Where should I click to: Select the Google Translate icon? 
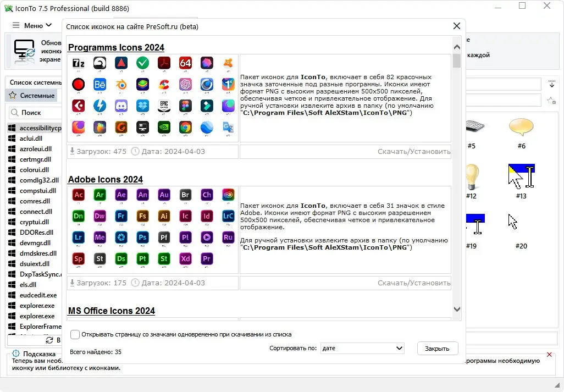pos(228,127)
